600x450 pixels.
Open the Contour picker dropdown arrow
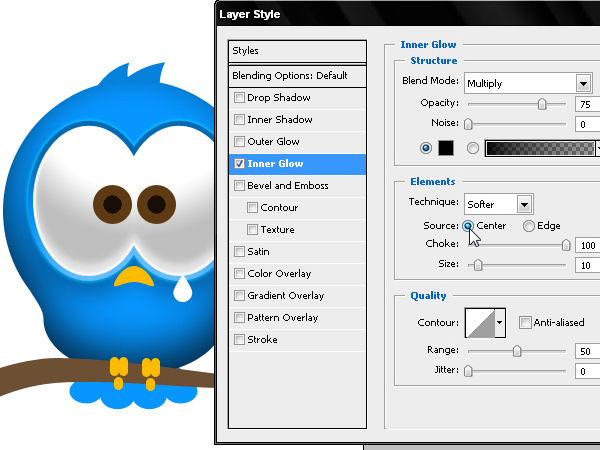(x=500, y=323)
